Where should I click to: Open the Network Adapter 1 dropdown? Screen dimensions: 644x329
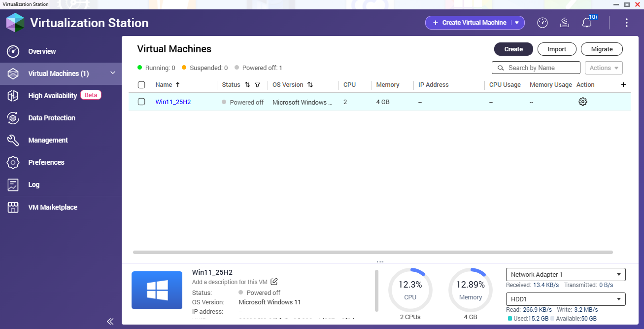click(565, 275)
